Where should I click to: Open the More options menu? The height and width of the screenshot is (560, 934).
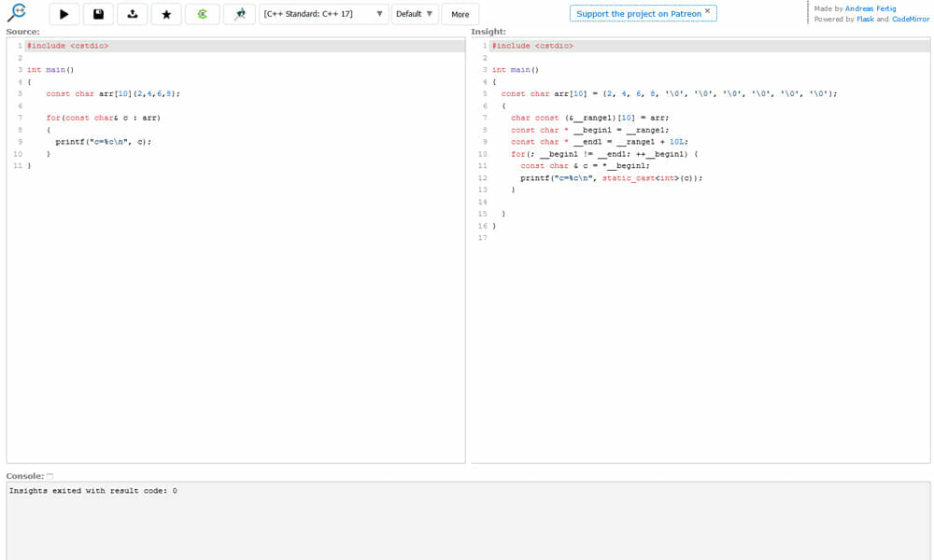point(460,14)
